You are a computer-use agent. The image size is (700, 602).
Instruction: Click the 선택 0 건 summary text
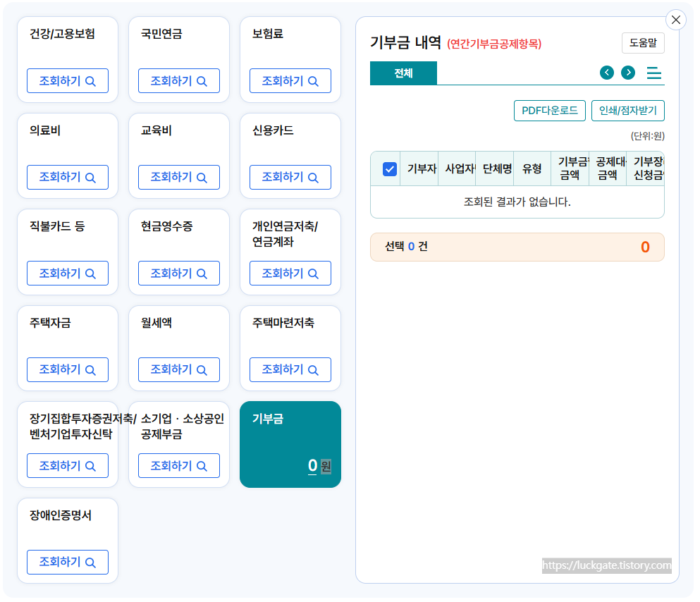406,246
